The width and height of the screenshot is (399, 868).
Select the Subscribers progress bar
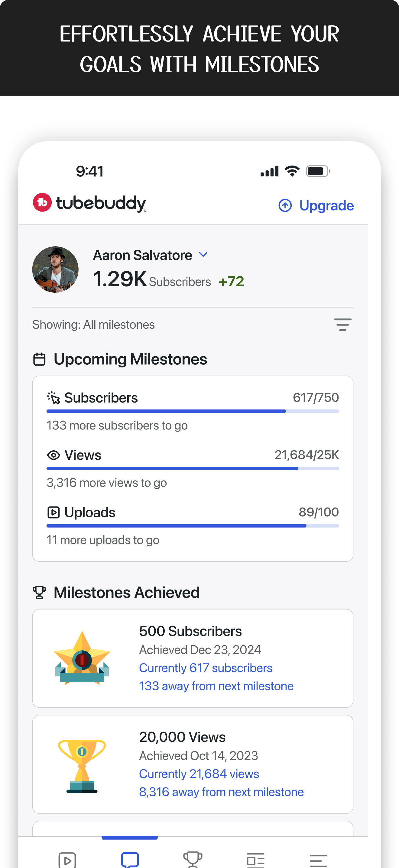click(x=193, y=411)
